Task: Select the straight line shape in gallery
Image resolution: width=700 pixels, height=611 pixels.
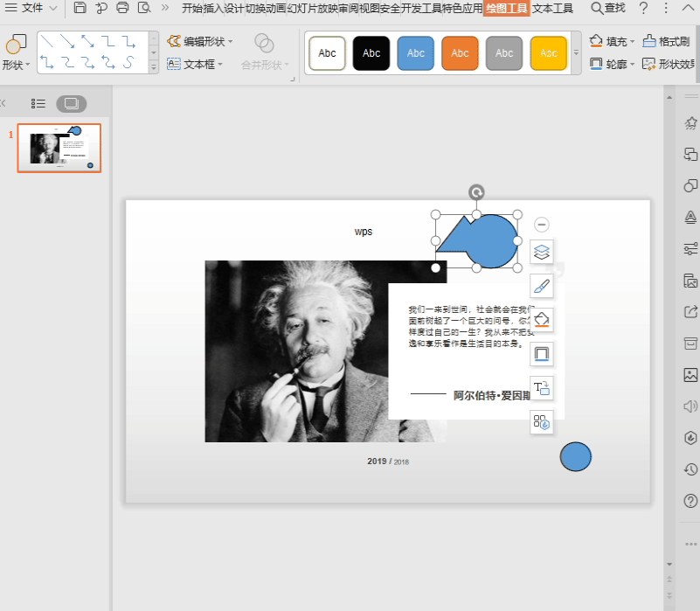Action: click(x=47, y=41)
